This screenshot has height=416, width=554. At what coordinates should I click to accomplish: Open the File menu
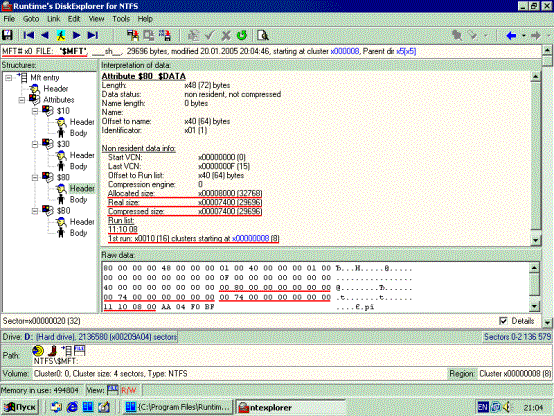pyautogui.click(x=9, y=19)
